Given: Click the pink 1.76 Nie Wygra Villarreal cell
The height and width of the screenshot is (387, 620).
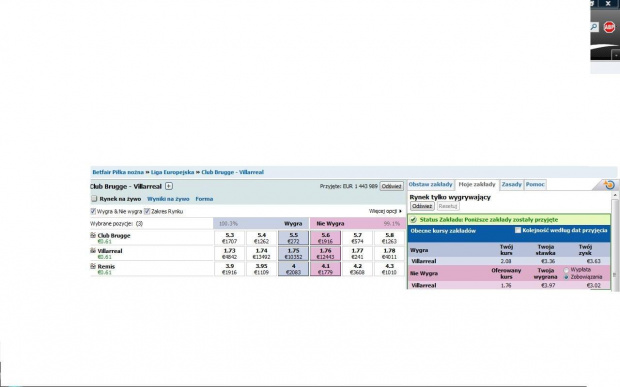Looking at the screenshot, I should point(325,253).
